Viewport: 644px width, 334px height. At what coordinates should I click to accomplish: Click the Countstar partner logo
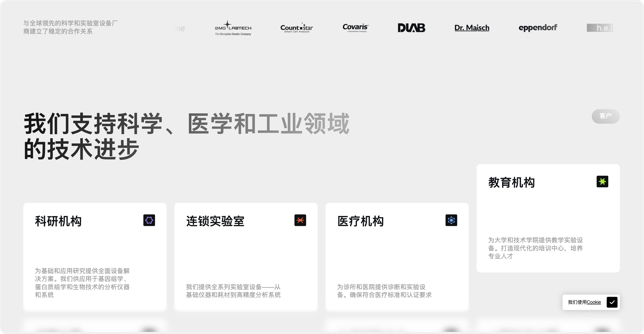297,28
